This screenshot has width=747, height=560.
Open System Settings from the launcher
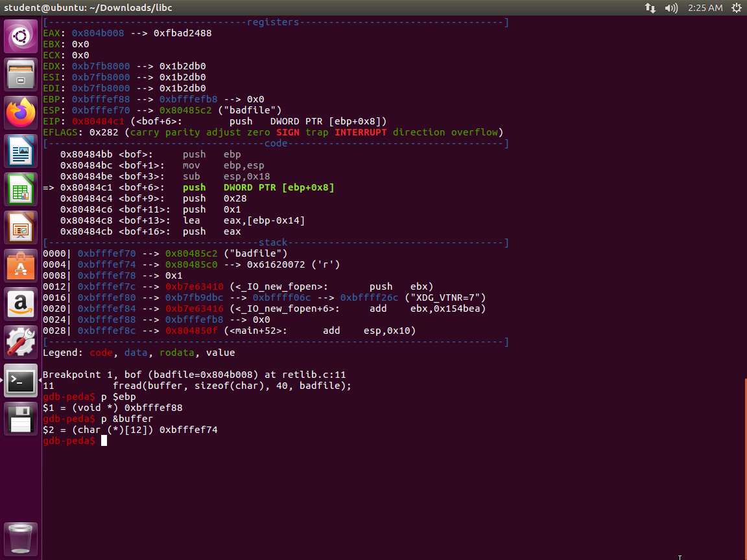[x=21, y=342]
